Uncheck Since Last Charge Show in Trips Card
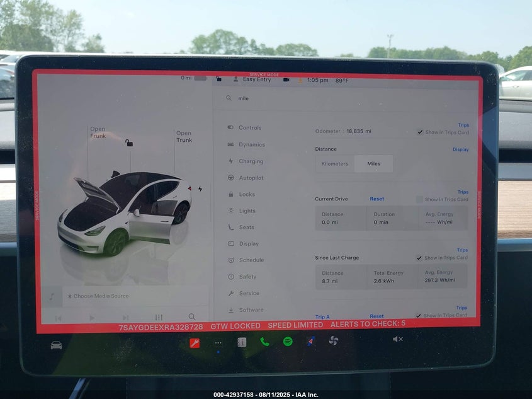Viewport: 532px width, 399px height. pyautogui.click(x=419, y=258)
